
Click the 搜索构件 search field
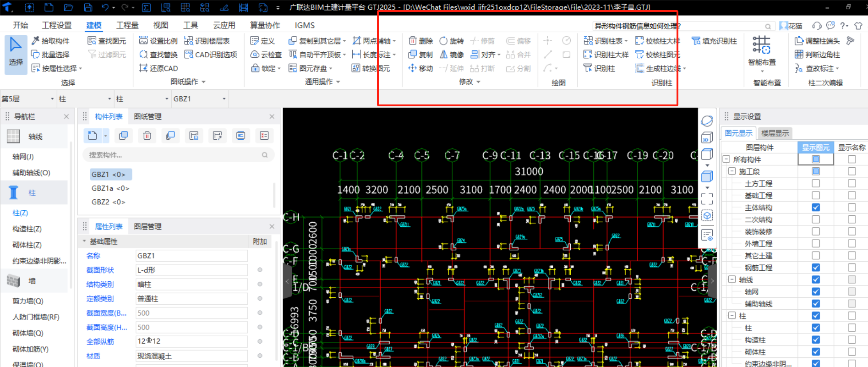click(178, 155)
